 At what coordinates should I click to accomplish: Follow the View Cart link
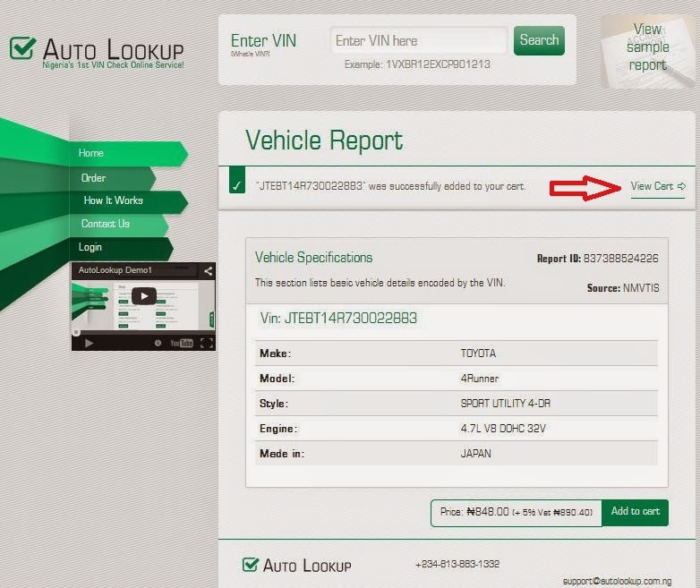coord(658,186)
